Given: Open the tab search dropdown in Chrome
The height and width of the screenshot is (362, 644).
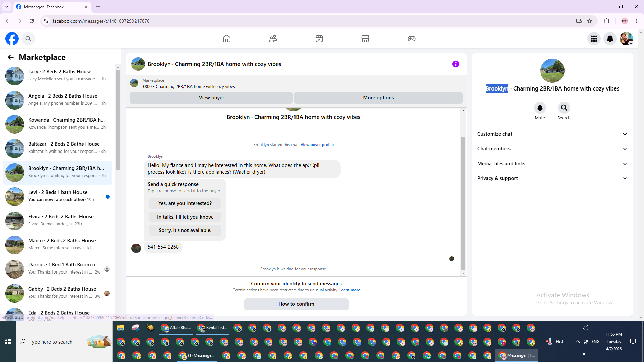Looking at the screenshot, I should (7, 7).
